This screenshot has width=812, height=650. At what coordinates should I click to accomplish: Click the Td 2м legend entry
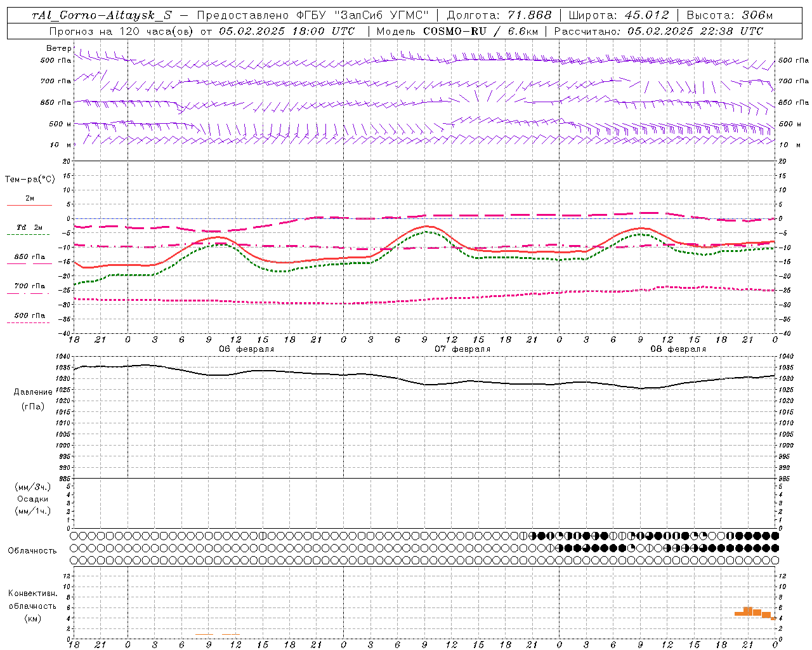coord(29,227)
